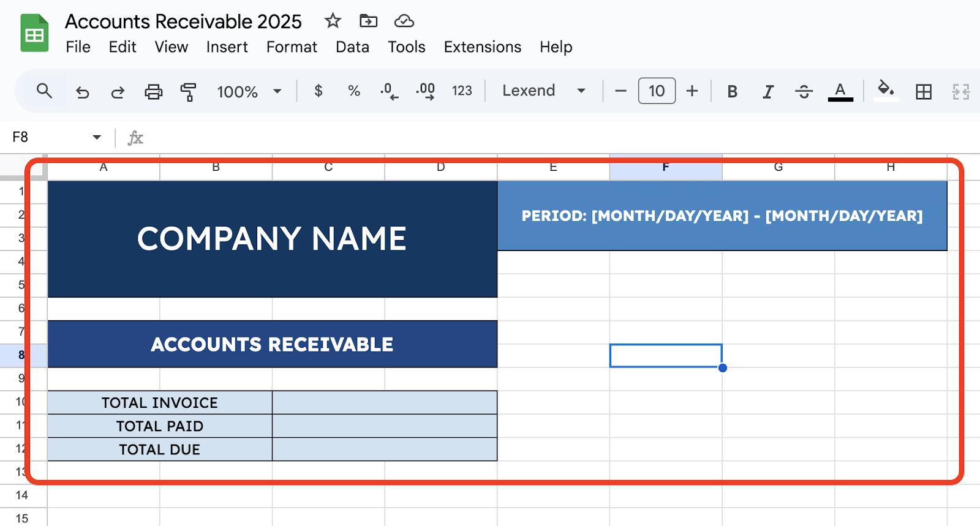This screenshot has width=980, height=526.
Task: Open the Lexend font dropdown
Action: 543,91
